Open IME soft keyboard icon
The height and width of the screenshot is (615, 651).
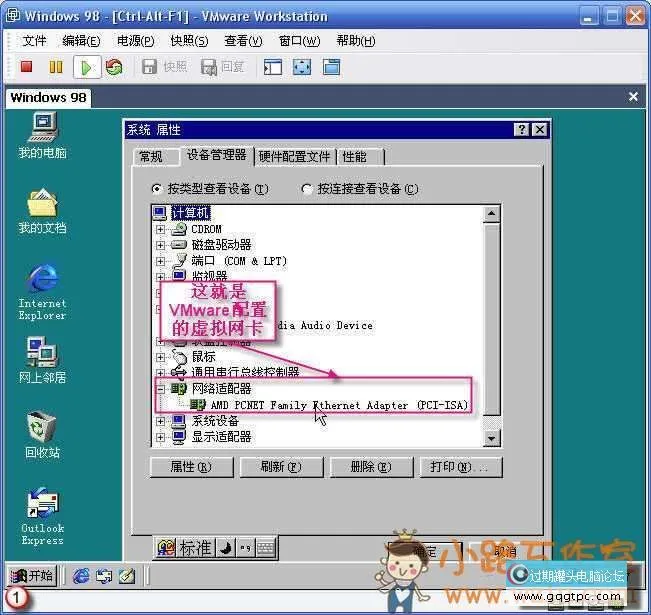[266, 548]
